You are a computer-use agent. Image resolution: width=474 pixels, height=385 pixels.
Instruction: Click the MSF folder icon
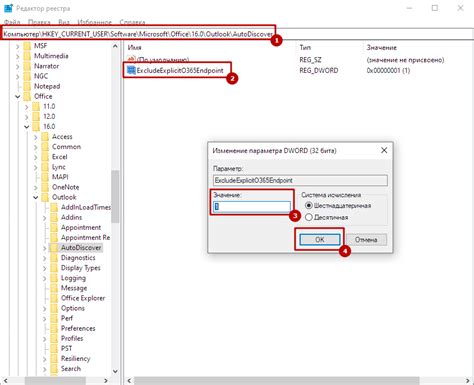[27, 46]
